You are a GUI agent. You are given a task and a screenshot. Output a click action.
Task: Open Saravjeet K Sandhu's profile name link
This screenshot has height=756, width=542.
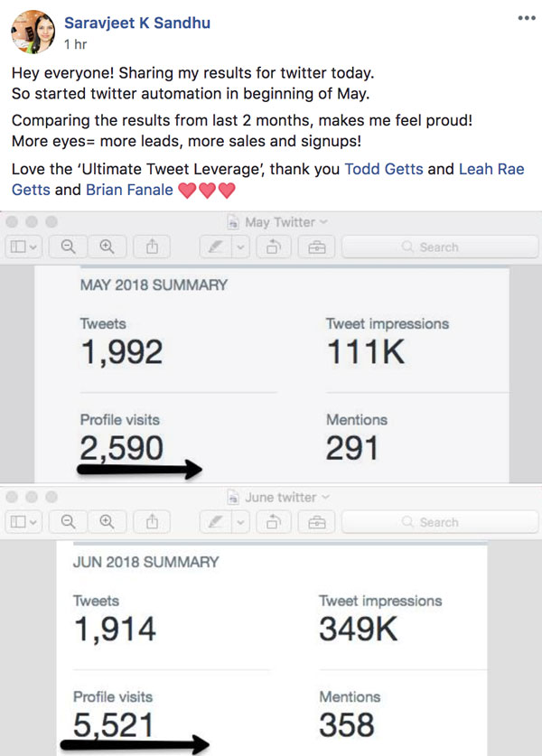point(137,23)
